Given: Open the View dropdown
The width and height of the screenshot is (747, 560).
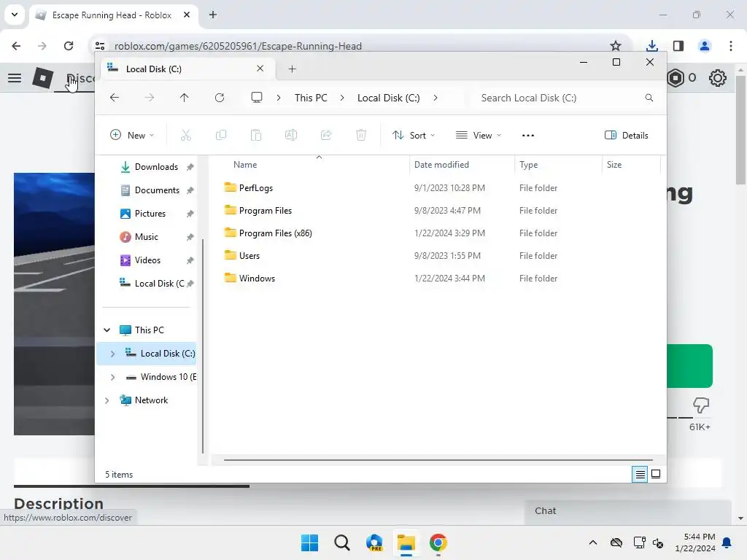Looking at the screenshot, I should (479, 135).
